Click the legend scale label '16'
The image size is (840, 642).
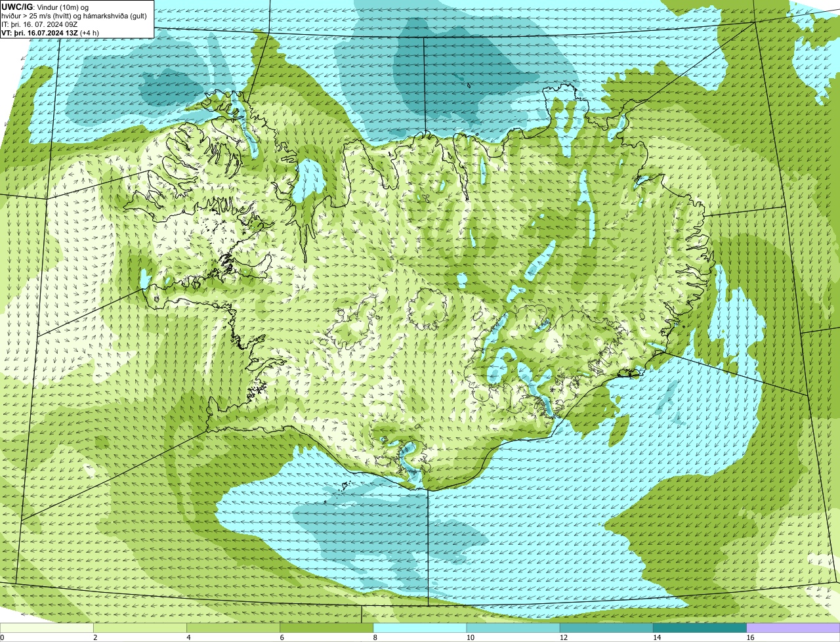(x=750, y=637)
